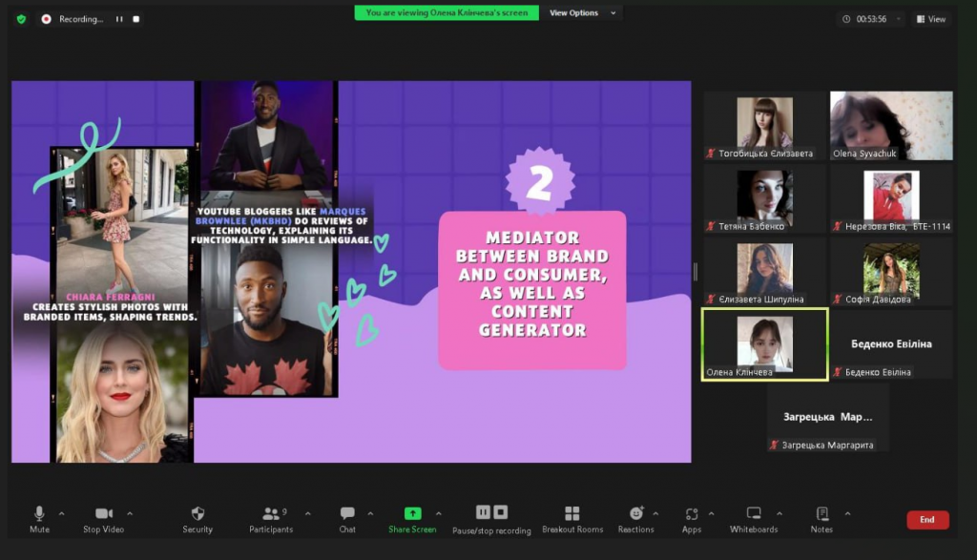Screen dimensions: 977x560
Task: Open Whiteboards from the toolbar
Action: pyautogui.click(x=753, y=518)
